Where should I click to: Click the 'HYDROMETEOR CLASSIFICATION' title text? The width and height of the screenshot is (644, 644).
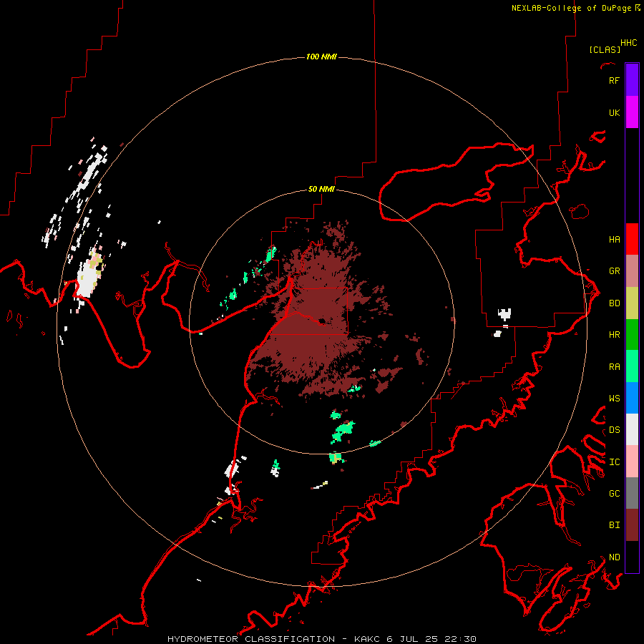click(251, 639)
